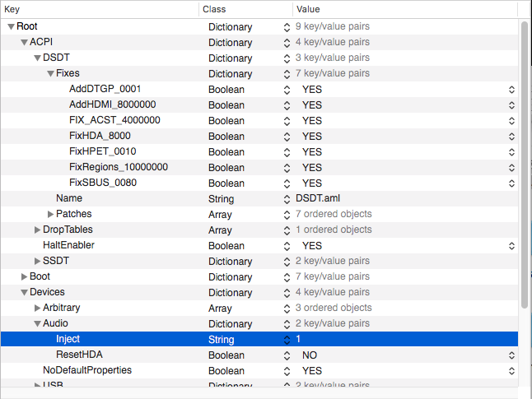Collapse the Audio dictionary triangle

click(x=37, y=324)
